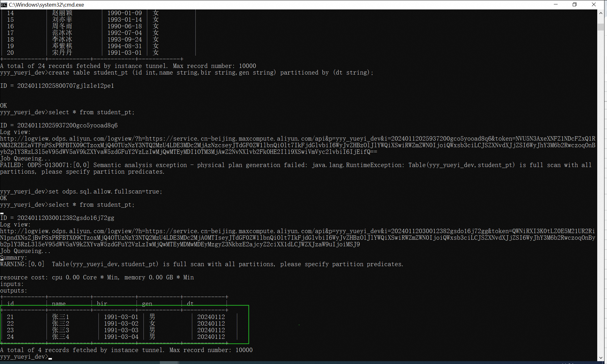The height and width of the screenshot is (364, 607).
Task: Click the name 张三2 in row 22
Action: tap(60, 323)
